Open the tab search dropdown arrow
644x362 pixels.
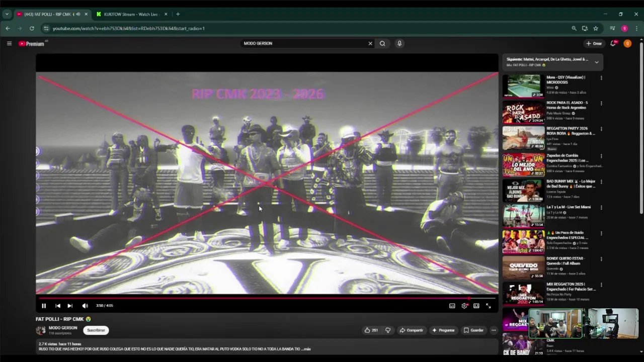(x=7, y=14)
